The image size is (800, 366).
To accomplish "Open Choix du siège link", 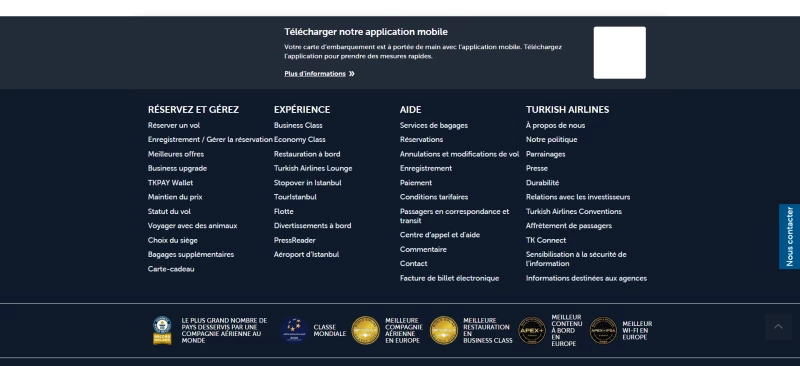I will 172,240.
